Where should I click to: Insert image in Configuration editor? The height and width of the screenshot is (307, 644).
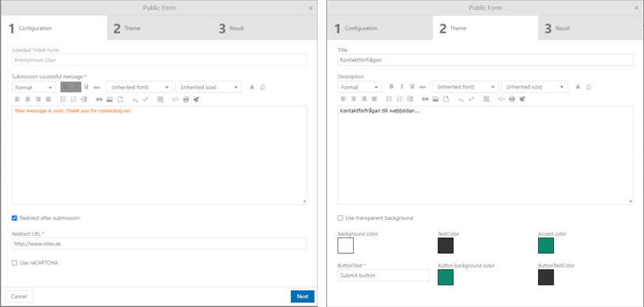click(110, 100)
